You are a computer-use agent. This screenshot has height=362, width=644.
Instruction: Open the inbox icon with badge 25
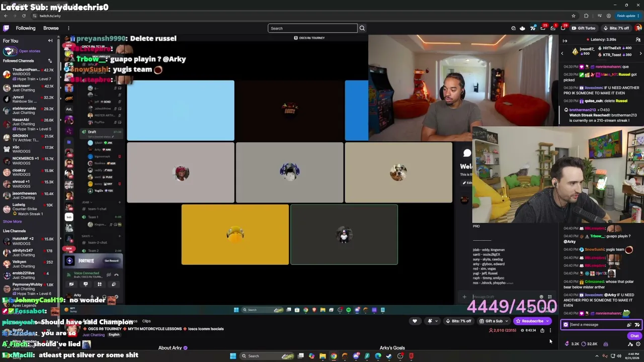543,28
